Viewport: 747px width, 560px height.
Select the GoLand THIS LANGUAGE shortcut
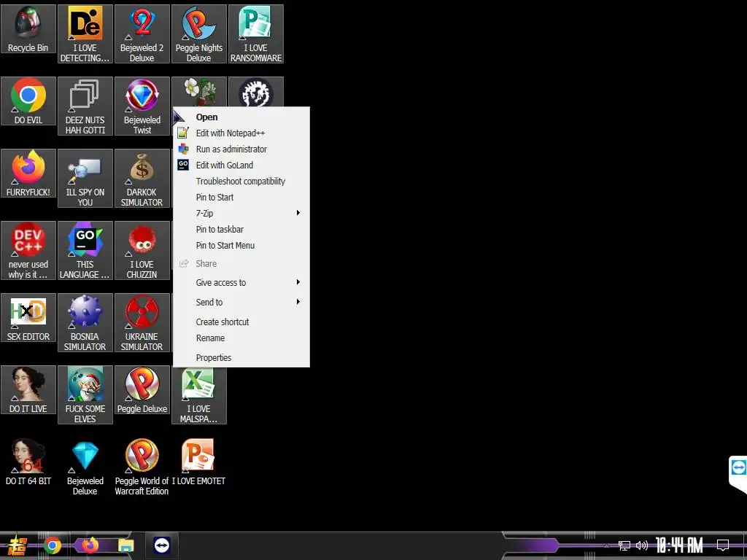(85, 251)
